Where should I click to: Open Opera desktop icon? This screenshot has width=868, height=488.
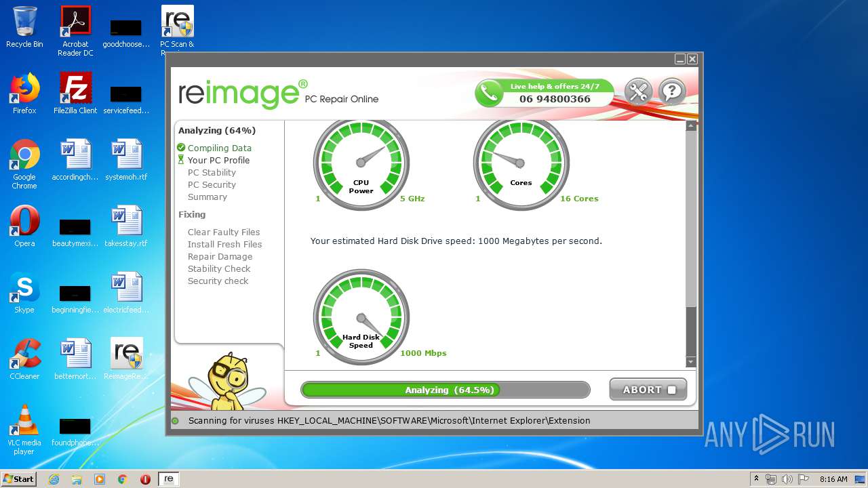tap(24, 226)
